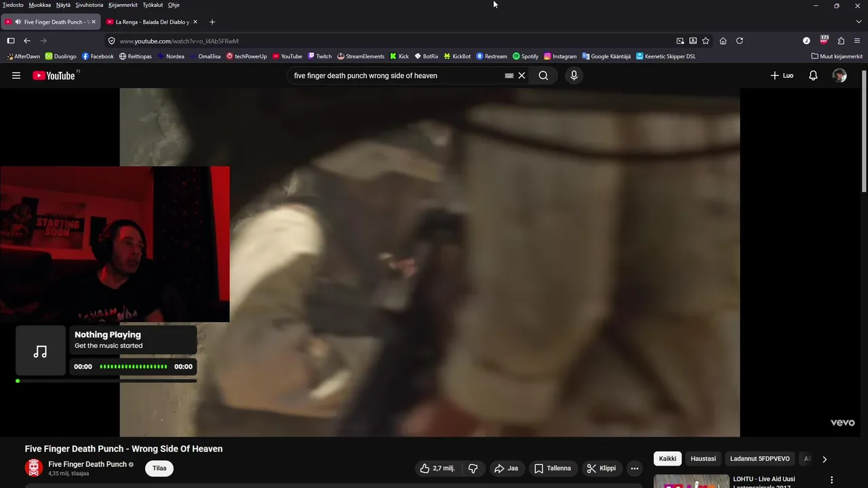Go to browser home page icon
This screenshot has width=868, height=488.
point(723,41)
